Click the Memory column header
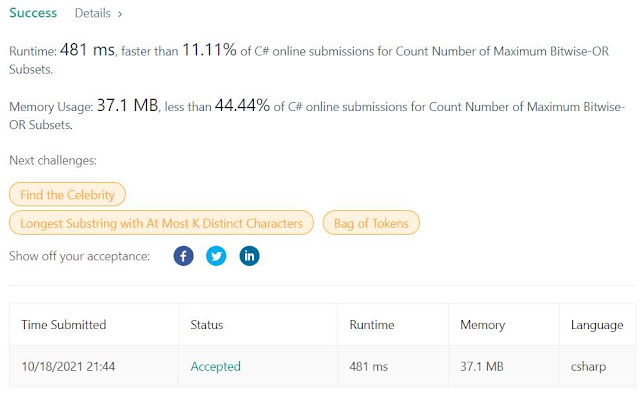This screenshot has width=640, height=402. coord(482,325)
